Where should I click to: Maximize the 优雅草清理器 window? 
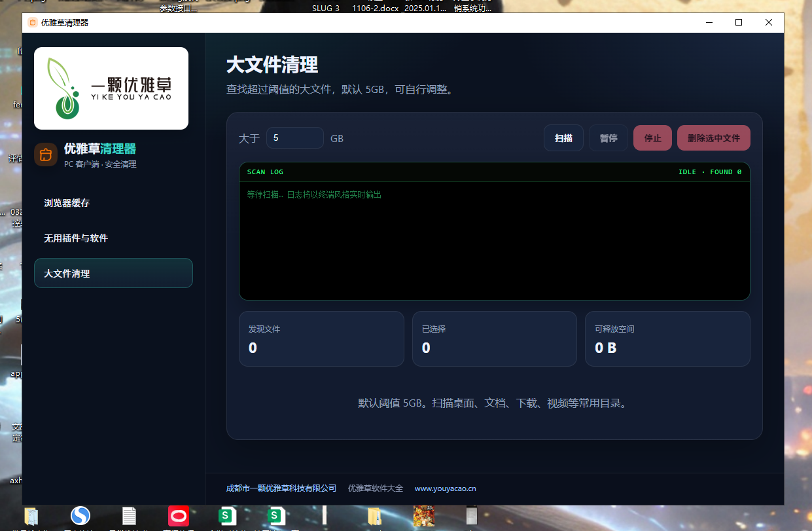739,22
